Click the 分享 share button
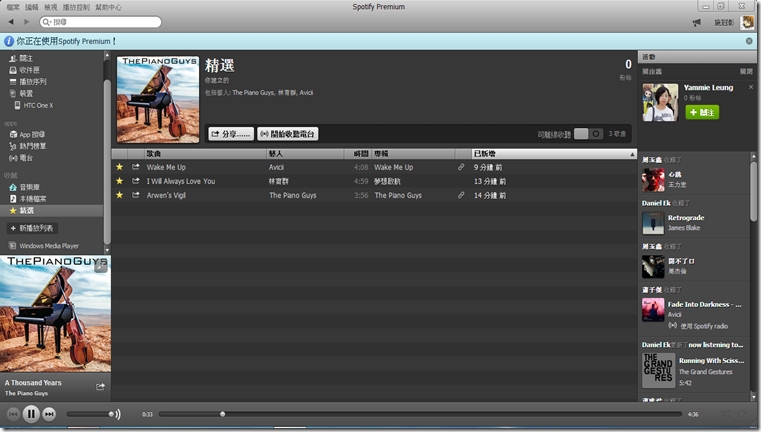Image resolution: width=761 pixels, height=432 pixels. (231, 134)
